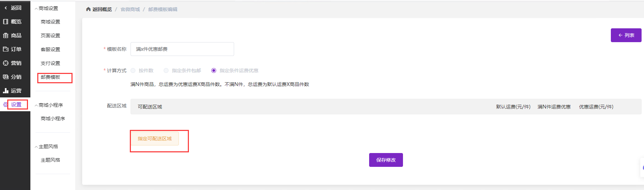Collapse the 商城设置 menu group
Image resolution: width=644 pixels, height=190 pixels.
click(x=36, y=9)
